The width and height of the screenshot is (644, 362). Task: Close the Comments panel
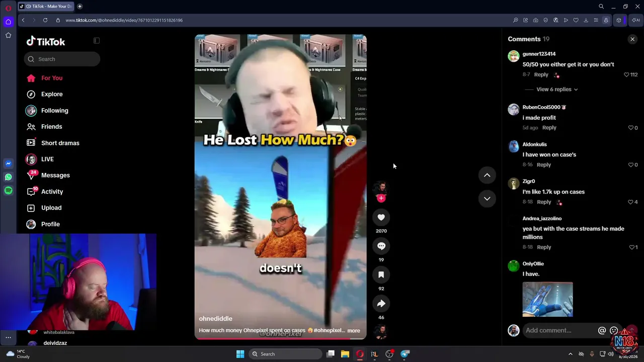click(x=632, y=39)
